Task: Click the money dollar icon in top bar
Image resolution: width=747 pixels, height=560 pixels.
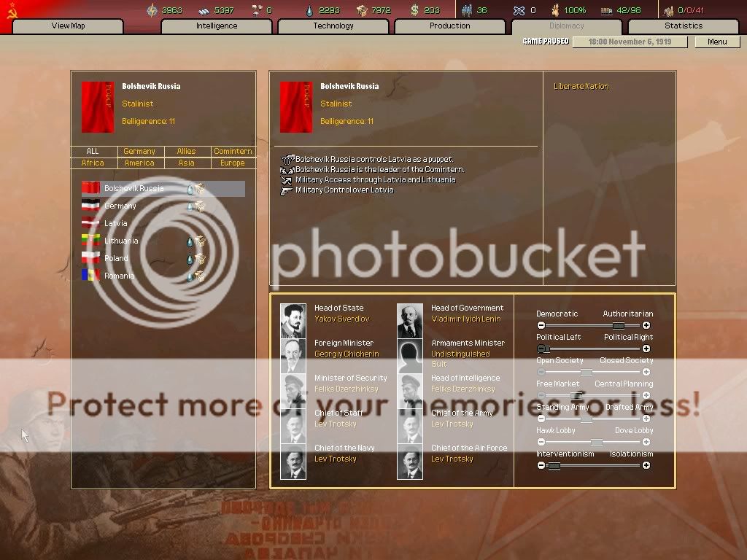Action: click(414, 10)
